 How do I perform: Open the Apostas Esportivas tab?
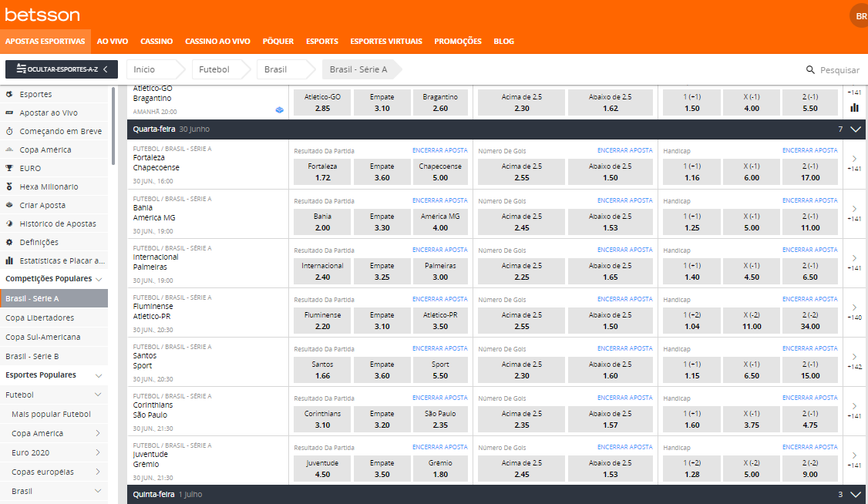point(45,42)
